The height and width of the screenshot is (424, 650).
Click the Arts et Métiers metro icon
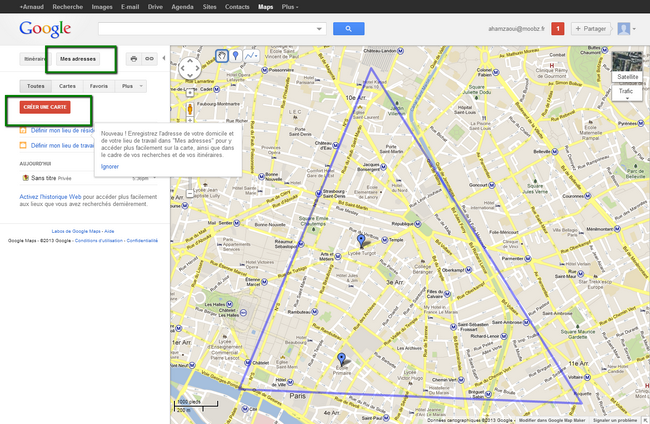click(x=338, y=257)
